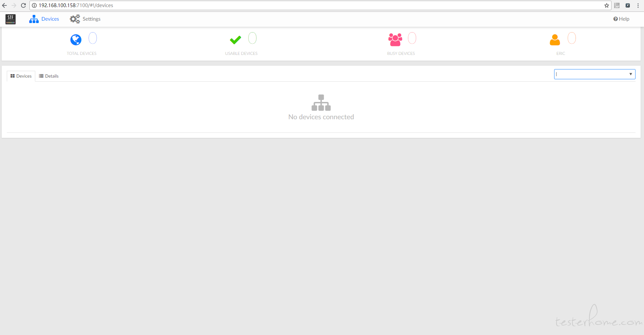Open the Chrome three-dot menu

[638, 5]
